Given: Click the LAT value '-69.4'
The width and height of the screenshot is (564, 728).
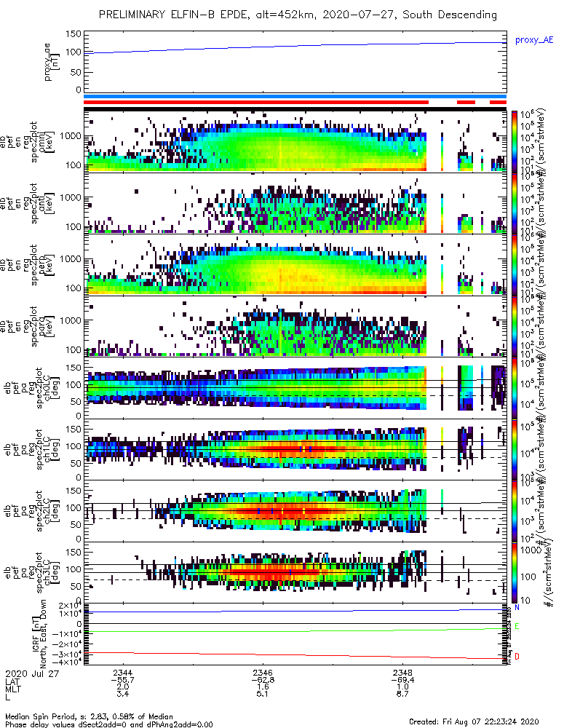Looking at the screenshot, I should pyautogui.click(x=403, y=680).
